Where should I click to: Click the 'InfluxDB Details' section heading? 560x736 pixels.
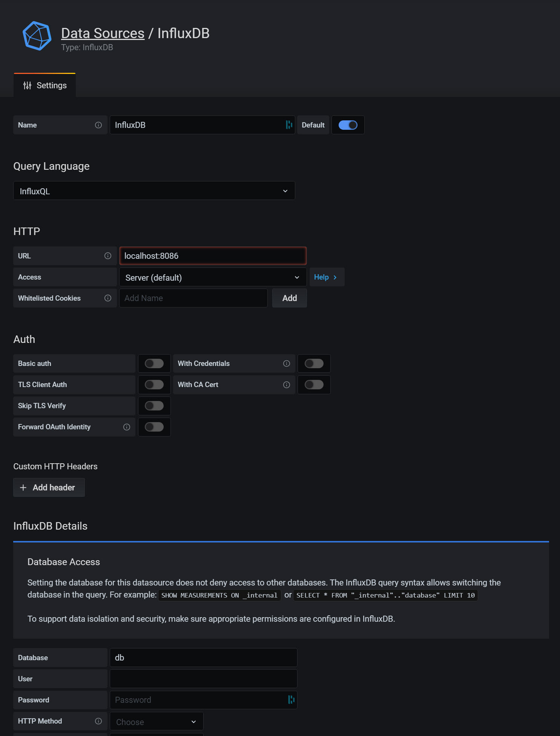51,526
